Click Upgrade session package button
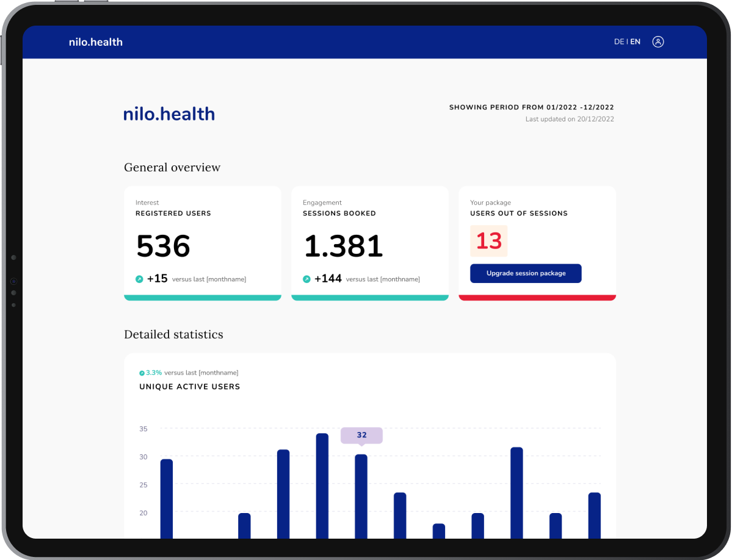732x560 pixels. [526, 273]
